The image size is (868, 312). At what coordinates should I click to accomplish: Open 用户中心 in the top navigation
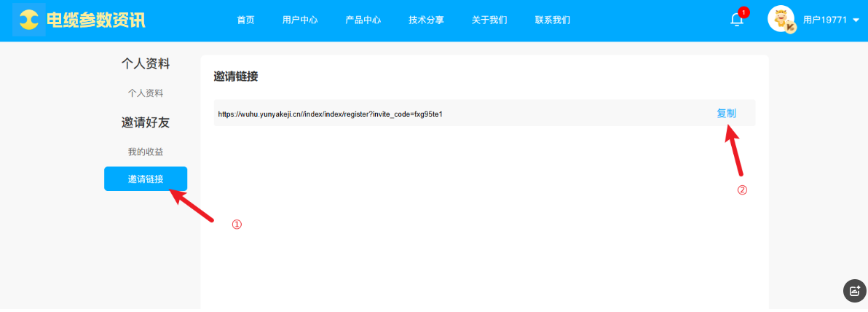click(300, 20)
